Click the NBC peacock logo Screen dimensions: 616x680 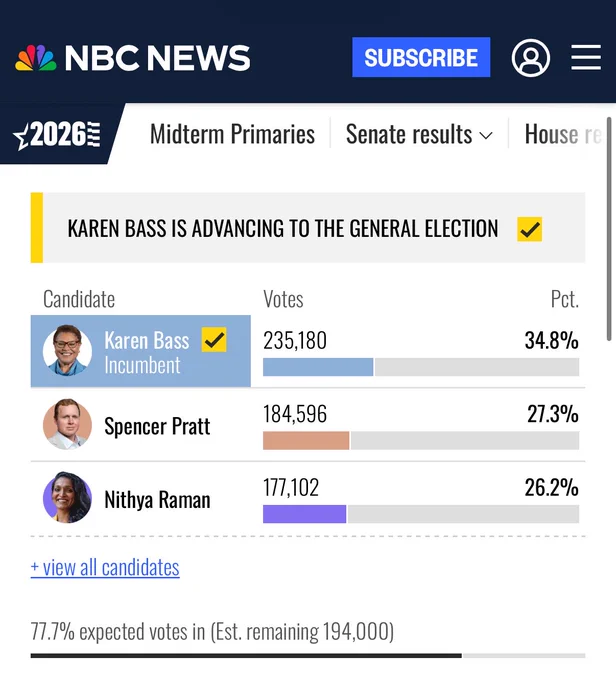pyautogui.click(x=36, y=58)
